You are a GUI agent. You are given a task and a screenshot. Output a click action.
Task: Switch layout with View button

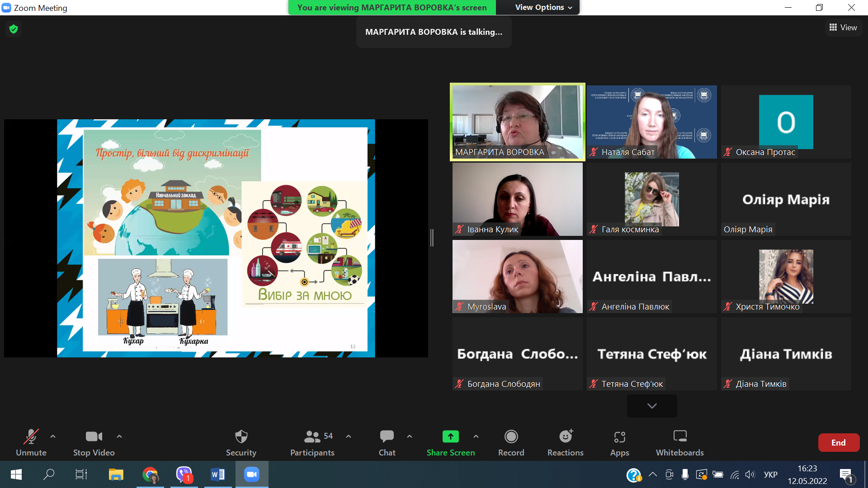point(843,28)
